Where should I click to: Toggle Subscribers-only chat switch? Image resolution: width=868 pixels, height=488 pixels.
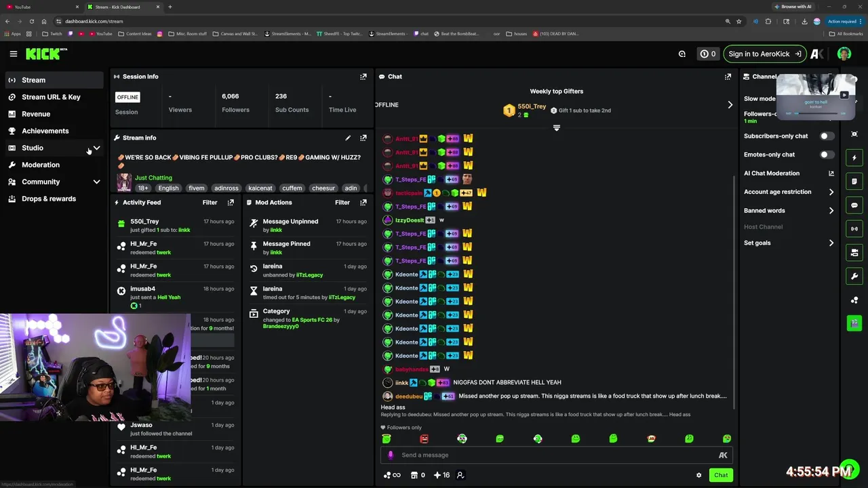coord(827,136)
